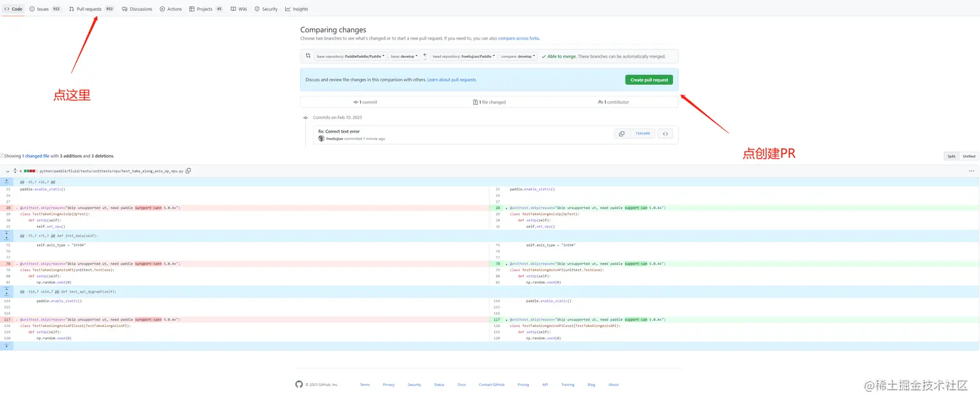The height and width of the screenshot is (404, 980).
Task: Open the Training footer link
Action: (x=568, y=385)
